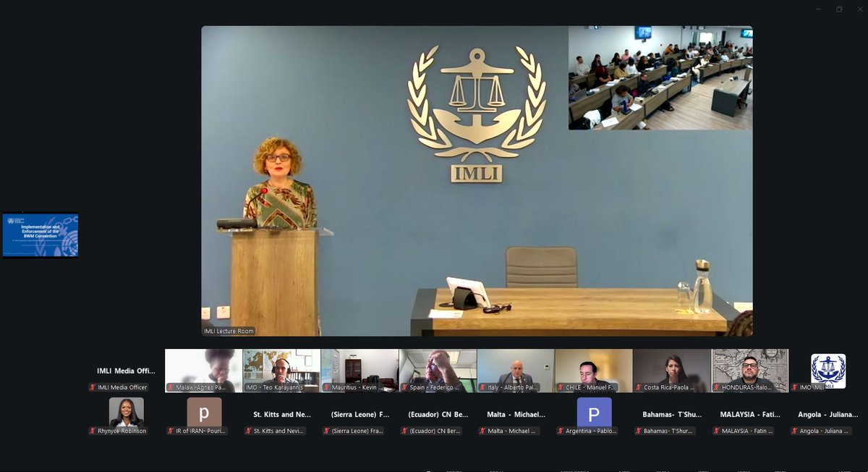Select Costa Rica-Paola video tile
Viewport: 868px width, 472px height.
673,371
